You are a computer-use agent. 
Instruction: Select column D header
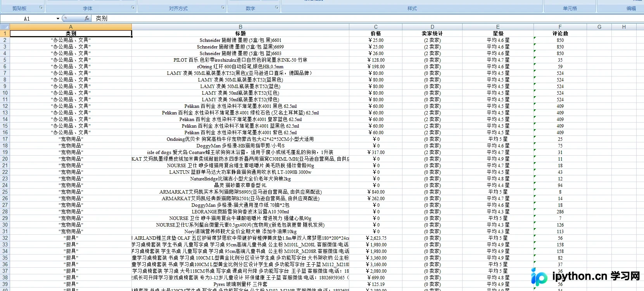coord(432,27)
